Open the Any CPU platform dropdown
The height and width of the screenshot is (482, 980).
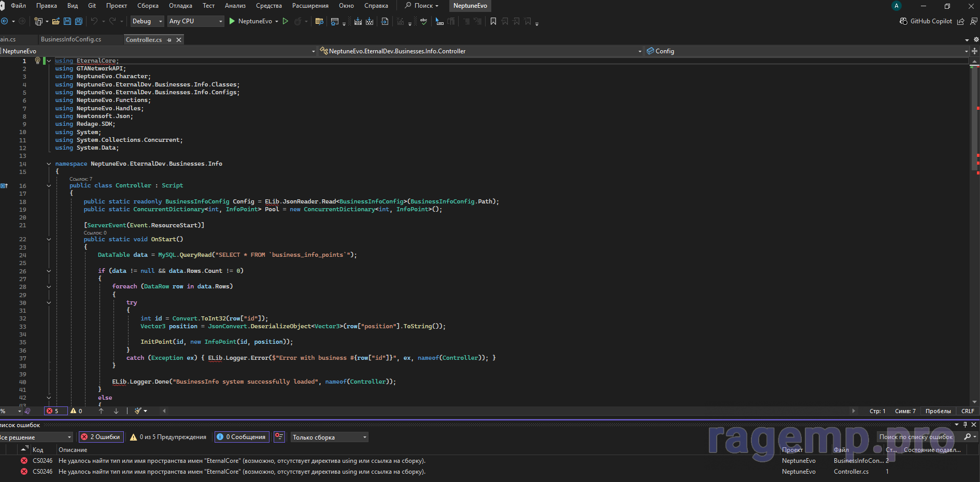[195, 21]
